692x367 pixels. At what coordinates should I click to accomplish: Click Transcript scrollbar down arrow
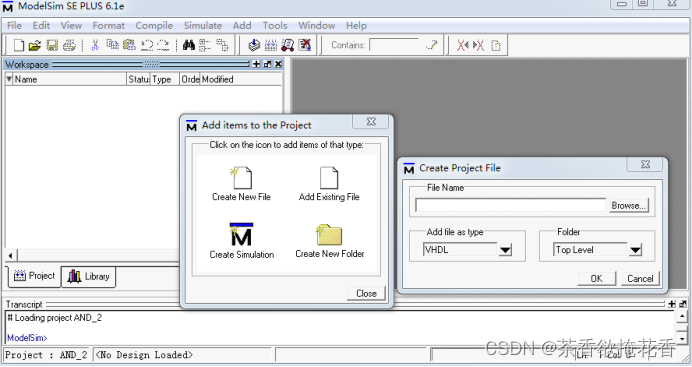pyautogui.click(x=682, y=338)
